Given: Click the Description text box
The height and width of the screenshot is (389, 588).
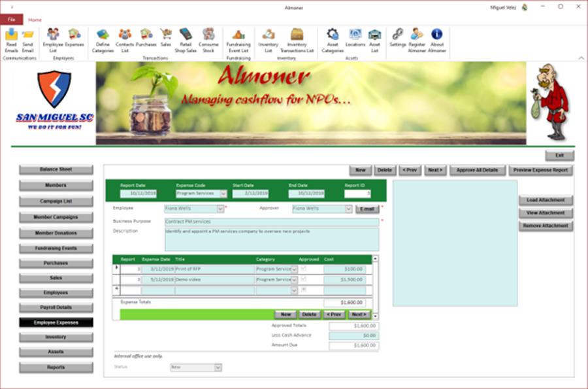Looking at the screenshot, I should click(x=272, y=239).
